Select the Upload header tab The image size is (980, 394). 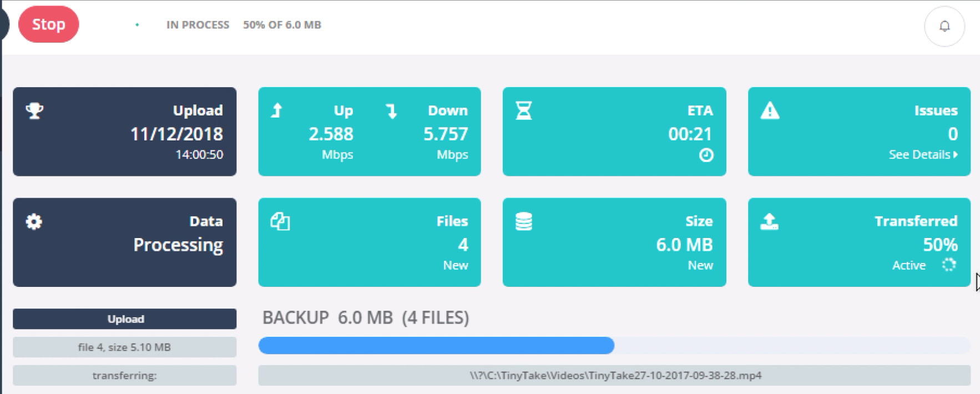[125, 319]
